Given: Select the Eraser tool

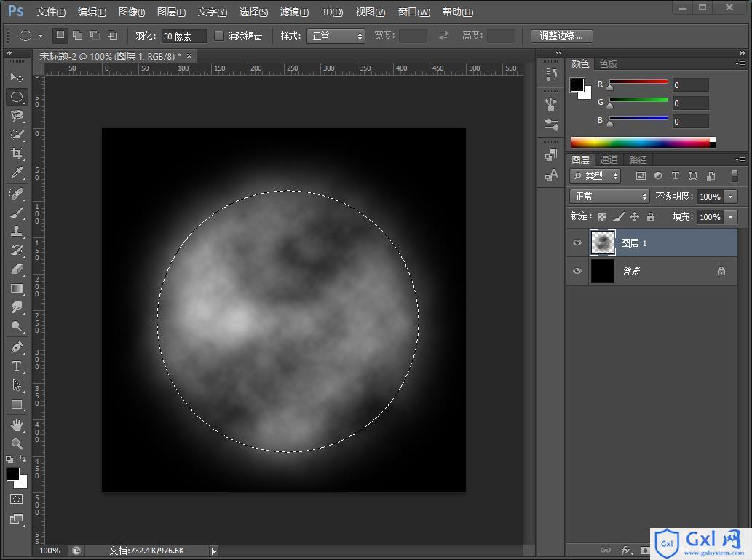Looking at the screenshot, I should click(17, 269).
